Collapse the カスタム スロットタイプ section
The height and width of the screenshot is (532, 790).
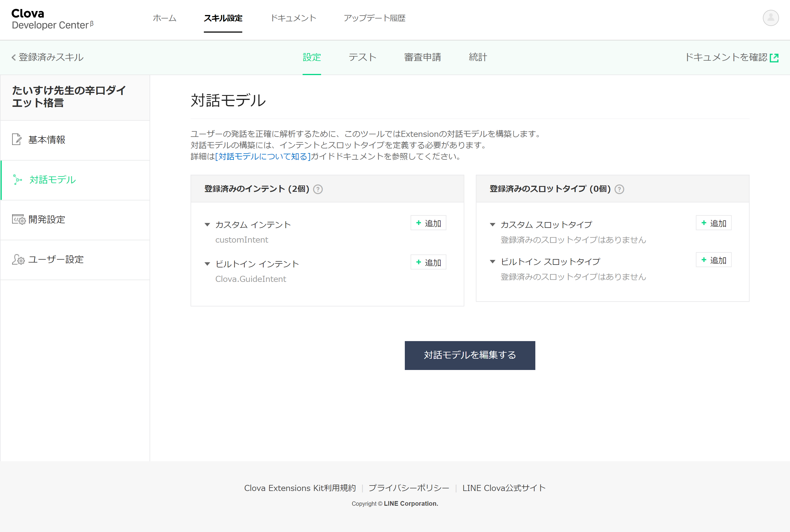click(x=493, y=225)
